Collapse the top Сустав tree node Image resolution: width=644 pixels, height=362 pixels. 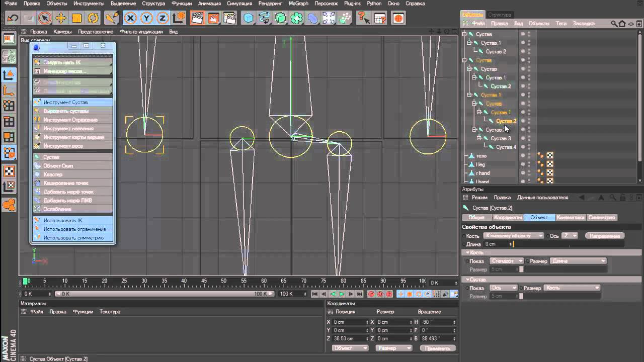click(x=465, y=34)
